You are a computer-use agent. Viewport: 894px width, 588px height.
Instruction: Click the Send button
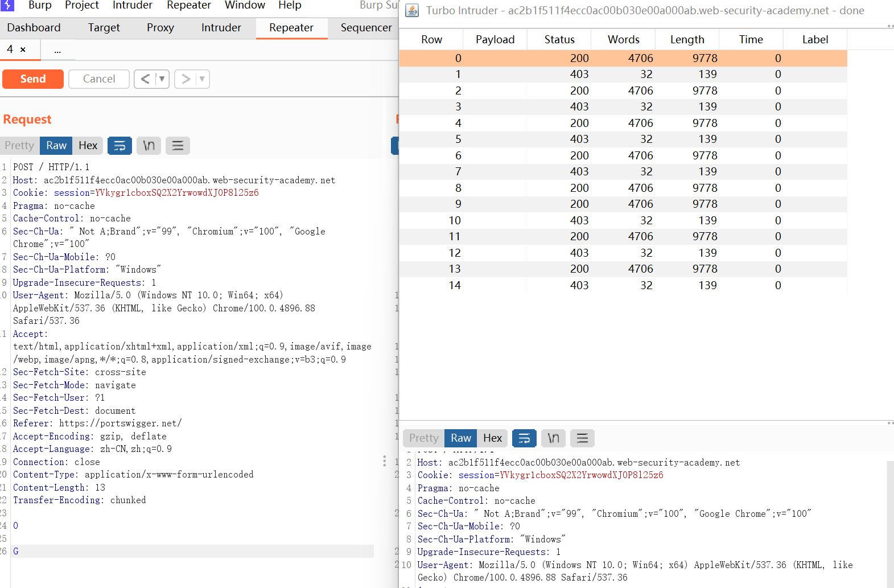coord(33,79)
